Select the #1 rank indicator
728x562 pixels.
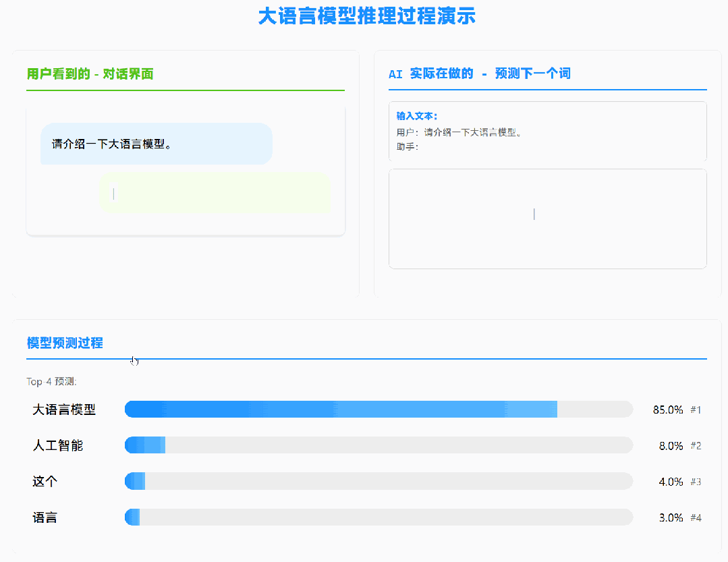coord(696,409)
